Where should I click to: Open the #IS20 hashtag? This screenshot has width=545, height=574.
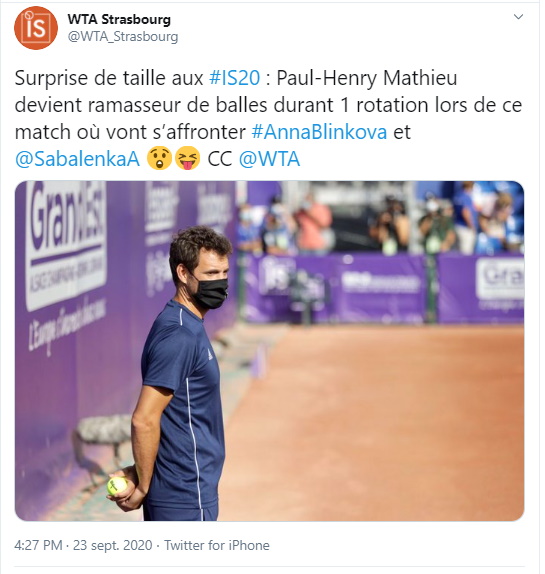(x=235, y=78)
